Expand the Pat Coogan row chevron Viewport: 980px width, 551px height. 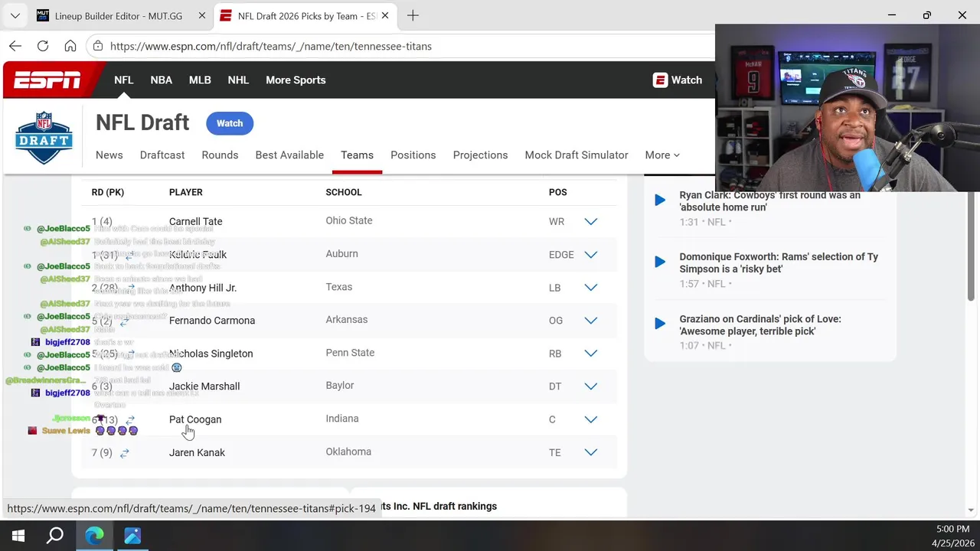pyautogui.click(x=590, y=419)
